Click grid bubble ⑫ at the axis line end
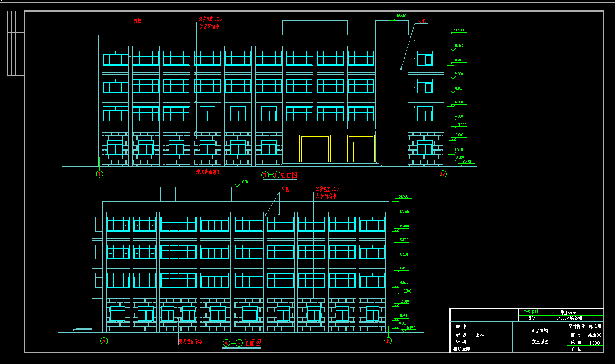 click(x=443, y=174)
